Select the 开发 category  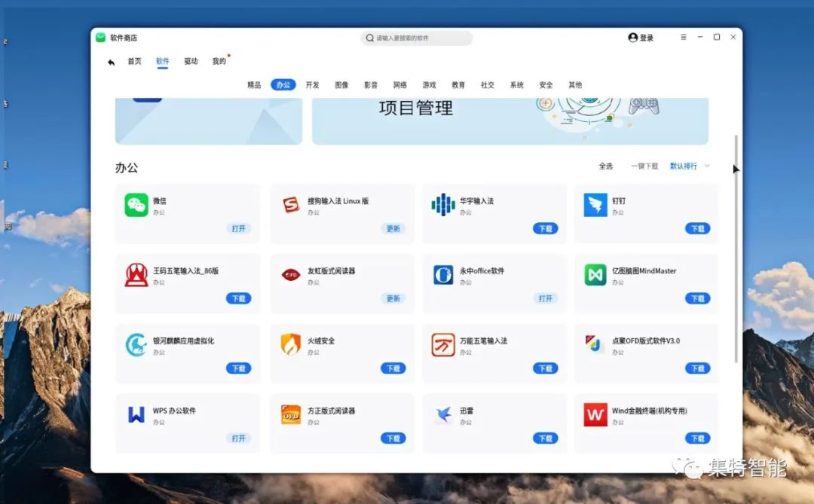coord(313,84)
